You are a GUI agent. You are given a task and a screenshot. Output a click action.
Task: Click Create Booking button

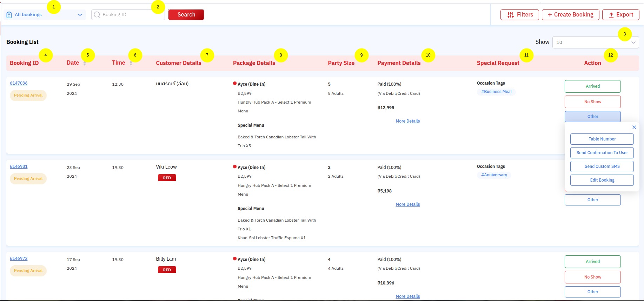coord(570,15)
